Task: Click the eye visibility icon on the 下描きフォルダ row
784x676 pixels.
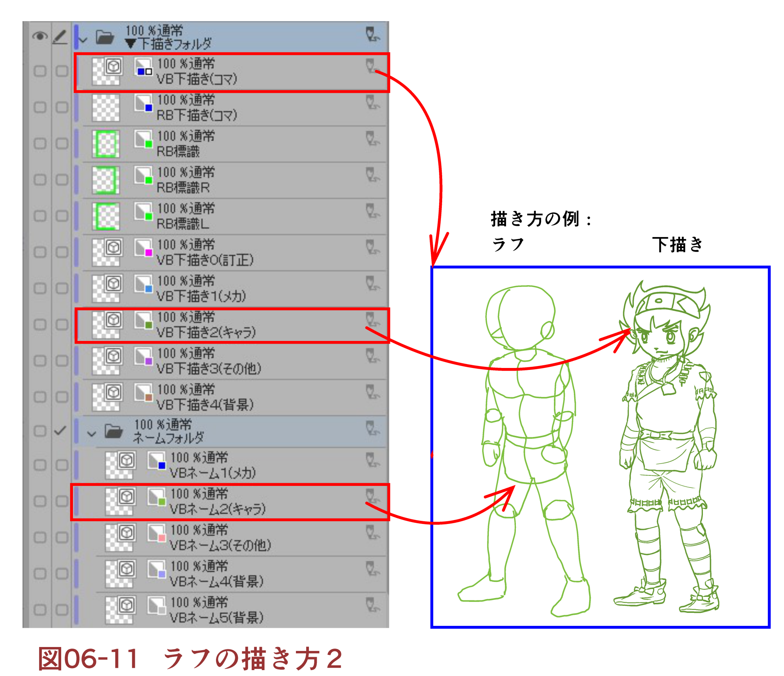Action: tap(40, 36)
